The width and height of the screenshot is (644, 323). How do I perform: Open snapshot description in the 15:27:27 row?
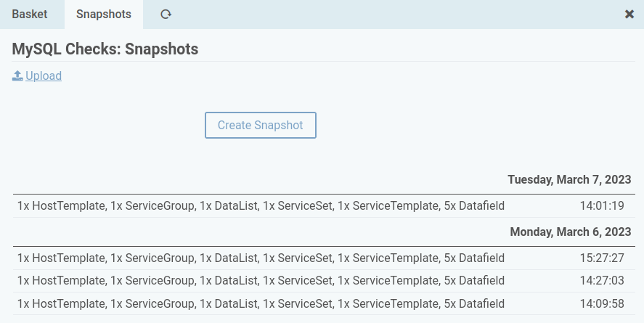261,258
